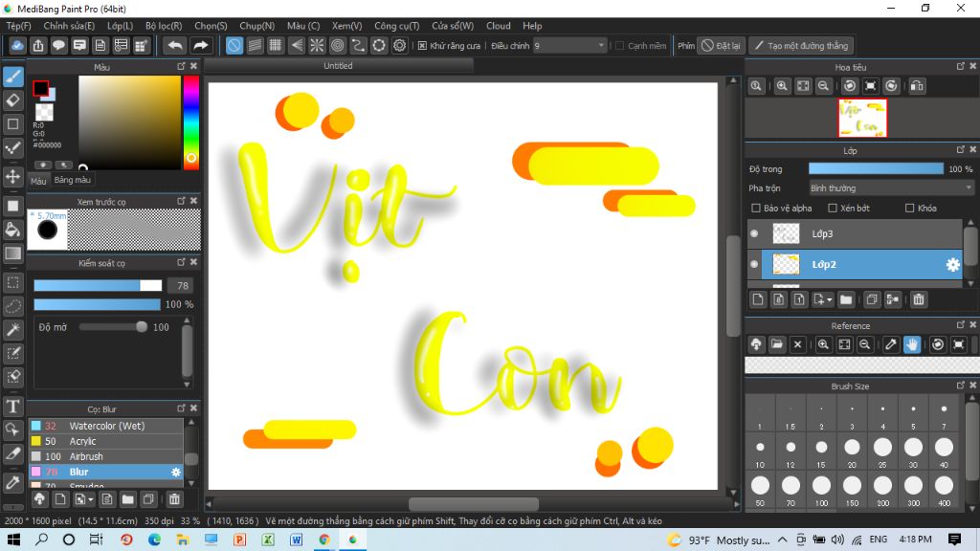Enable the Cạnh mềm checkbox
The image size is (980, 551).
(620, 46)
